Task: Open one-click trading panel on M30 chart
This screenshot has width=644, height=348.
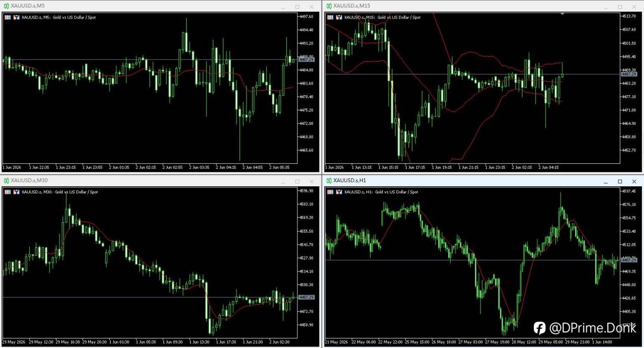Action: (8, 192)
